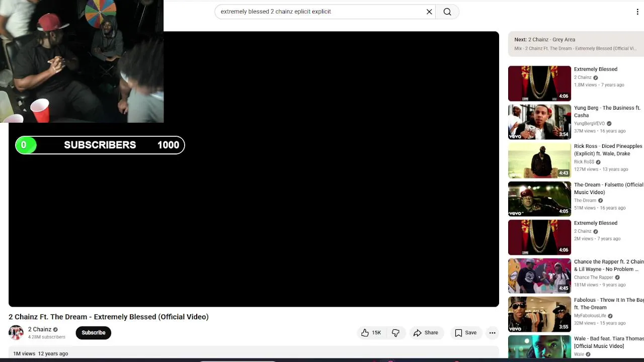Screen dimensions: 644x362
Task: Open the three-dot settings menu at top right
Action: point(637,12)
